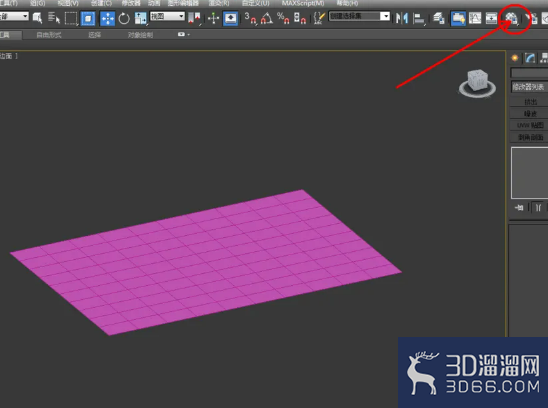The image size is (548, 408).
Task: Open the Layer Manager
Action: [x=439, y=18]
